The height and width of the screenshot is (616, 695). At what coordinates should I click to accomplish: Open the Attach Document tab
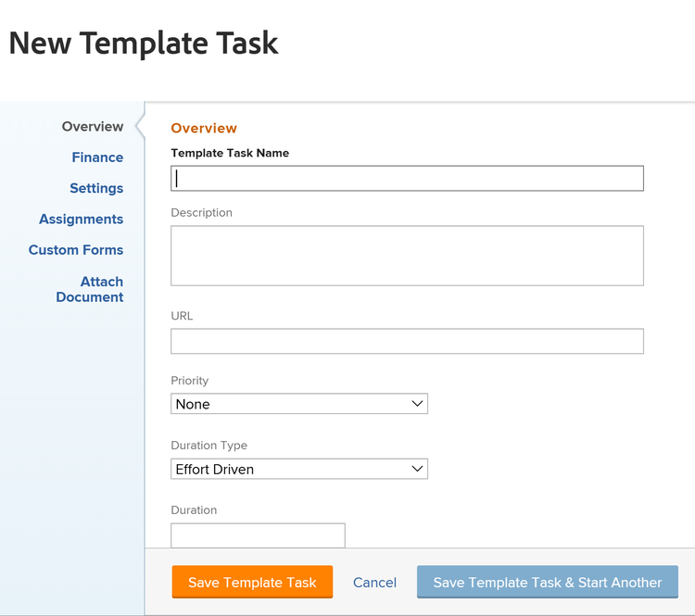click(x=90, y=289)
